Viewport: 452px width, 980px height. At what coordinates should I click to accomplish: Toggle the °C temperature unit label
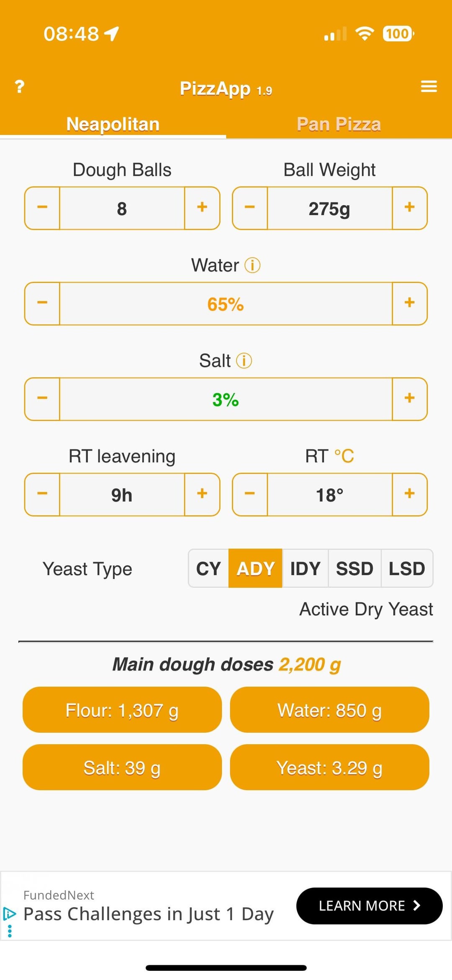[x=344, y=456]
